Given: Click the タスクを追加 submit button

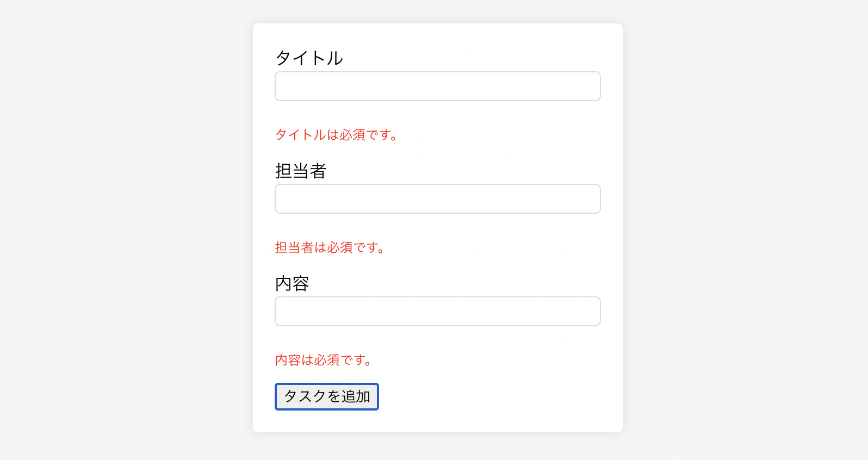Looking at the screenshot, I should click(326, 396).
